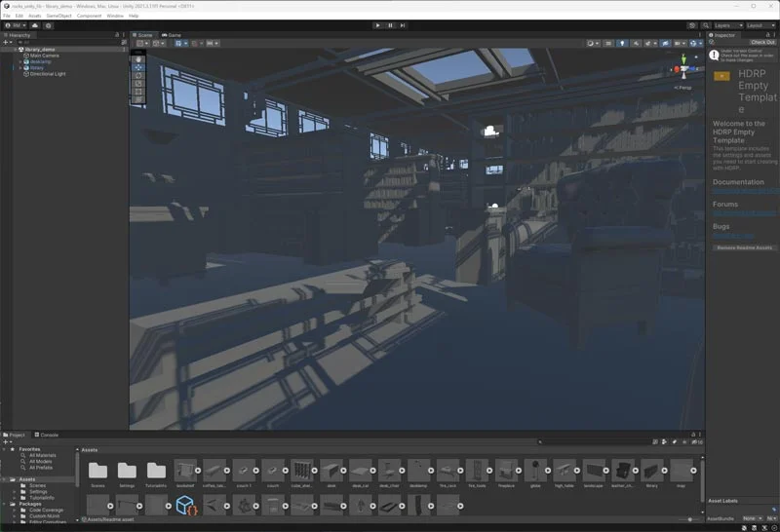Open the Layout dropdown
Image resolution: width=780 pixels, height=532 pixels.
760,25
